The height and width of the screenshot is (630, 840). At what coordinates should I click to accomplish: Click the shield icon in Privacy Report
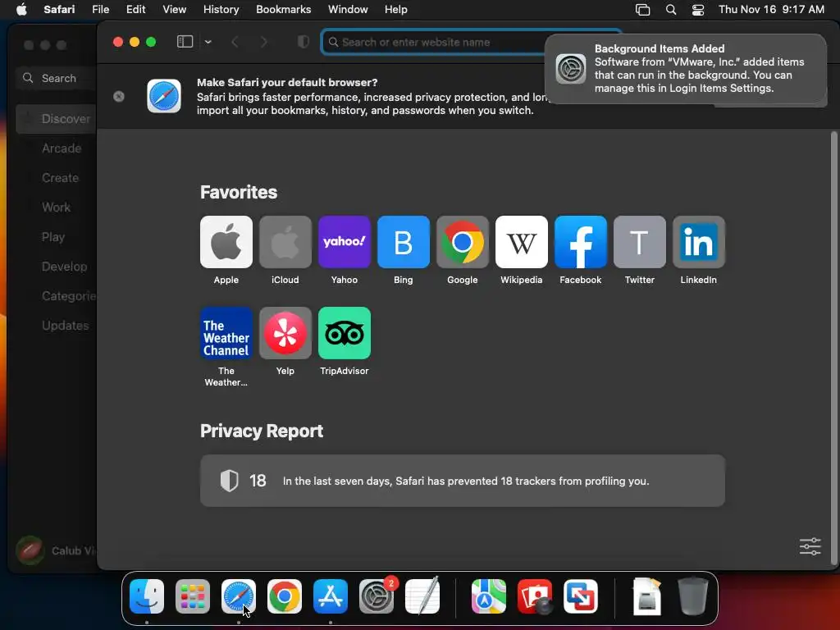click(x=230, y=481)
